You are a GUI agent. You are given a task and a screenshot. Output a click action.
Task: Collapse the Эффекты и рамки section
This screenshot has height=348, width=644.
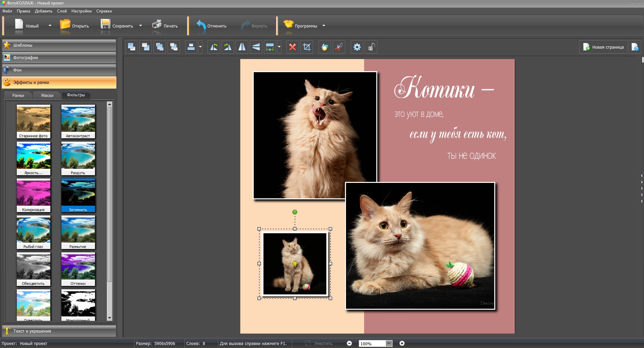click(x=59, y=82)
